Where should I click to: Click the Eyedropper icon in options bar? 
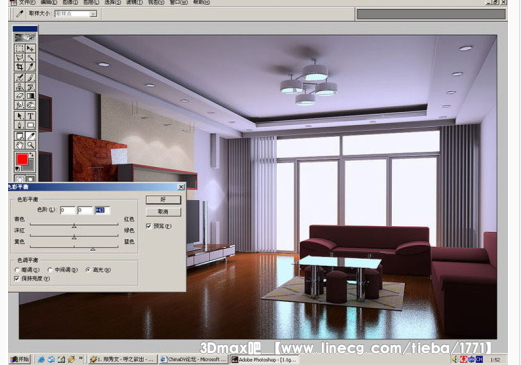[20, 14]
